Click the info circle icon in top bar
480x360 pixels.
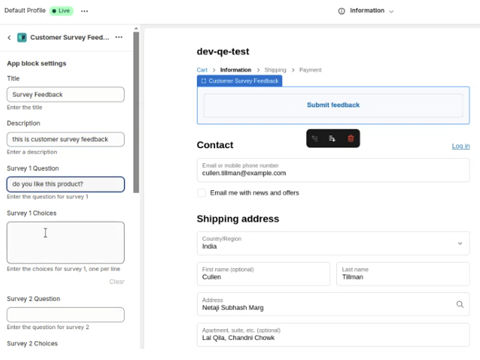click(x=341, y=11)
